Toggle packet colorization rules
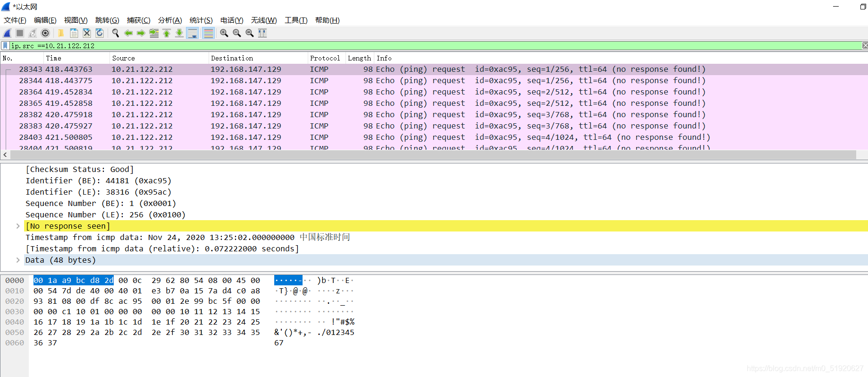This screenshot has height=377, width=868. click(x=208, y=33)
